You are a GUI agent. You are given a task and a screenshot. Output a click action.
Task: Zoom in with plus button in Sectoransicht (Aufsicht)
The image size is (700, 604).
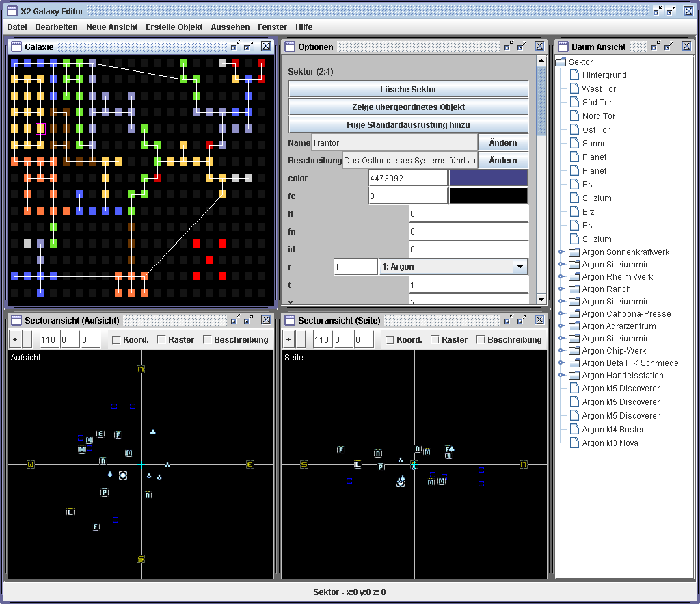(x=16, y=339)
